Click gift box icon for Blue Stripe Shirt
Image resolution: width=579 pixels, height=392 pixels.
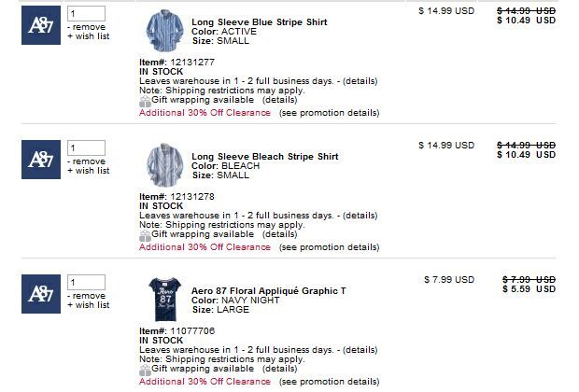pyautogui.click(x=145, y=101)
